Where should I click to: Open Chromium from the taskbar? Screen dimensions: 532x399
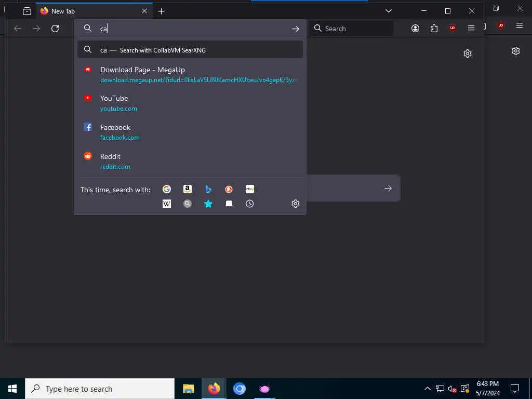click(x=239, y=389)
